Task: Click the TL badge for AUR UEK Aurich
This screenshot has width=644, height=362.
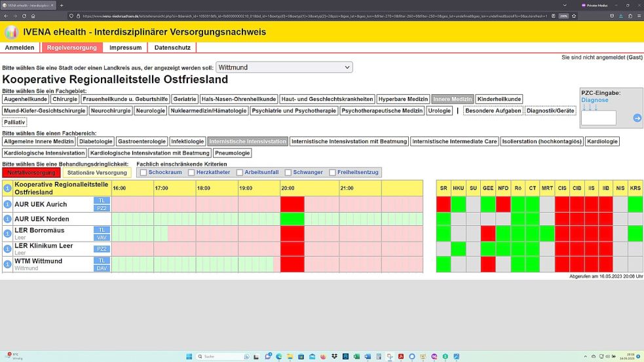Action: pos(102,200)
